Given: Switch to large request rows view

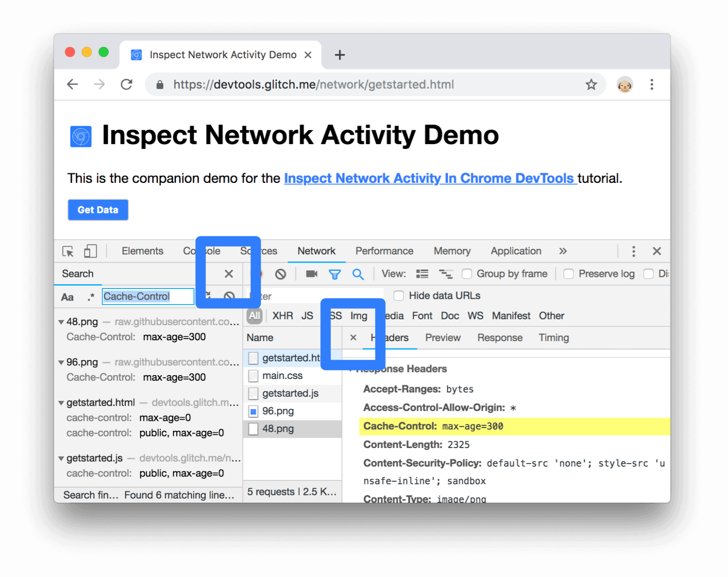Looking at the screenshot, I should [x=422, y=274].
